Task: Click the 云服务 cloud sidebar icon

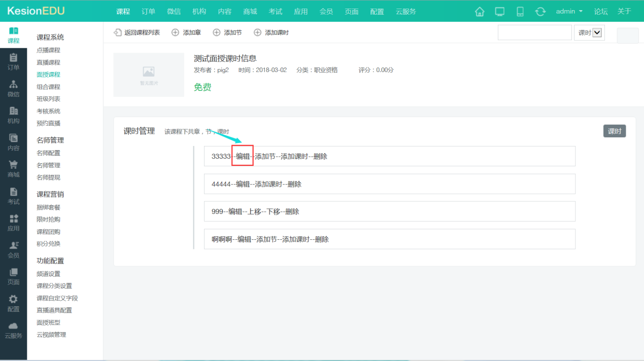Action: [14, 330]
